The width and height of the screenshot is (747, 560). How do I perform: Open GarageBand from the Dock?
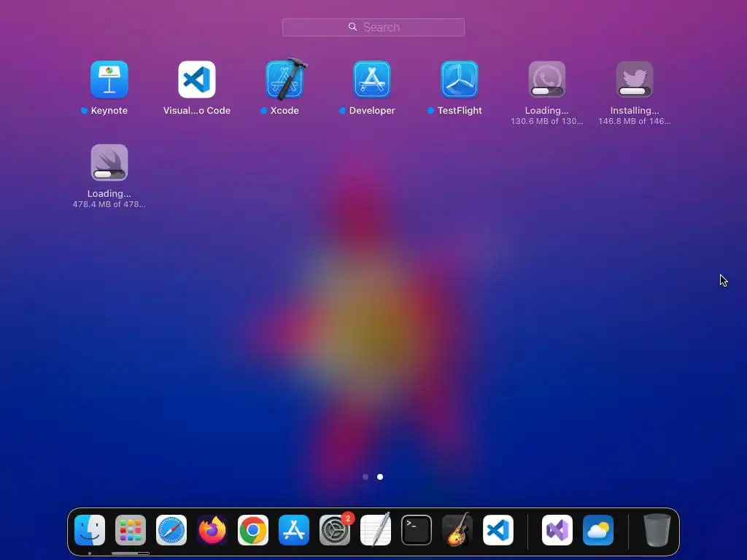coord(457,530)
